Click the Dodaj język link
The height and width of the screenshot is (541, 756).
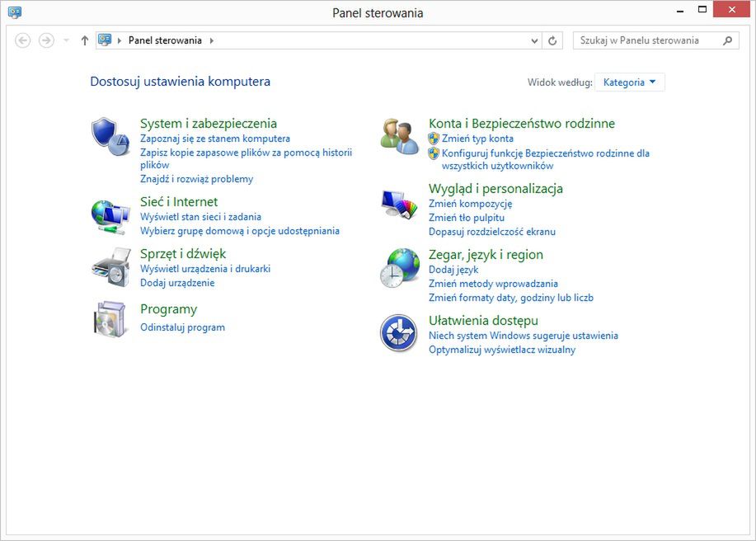[453, 270]
